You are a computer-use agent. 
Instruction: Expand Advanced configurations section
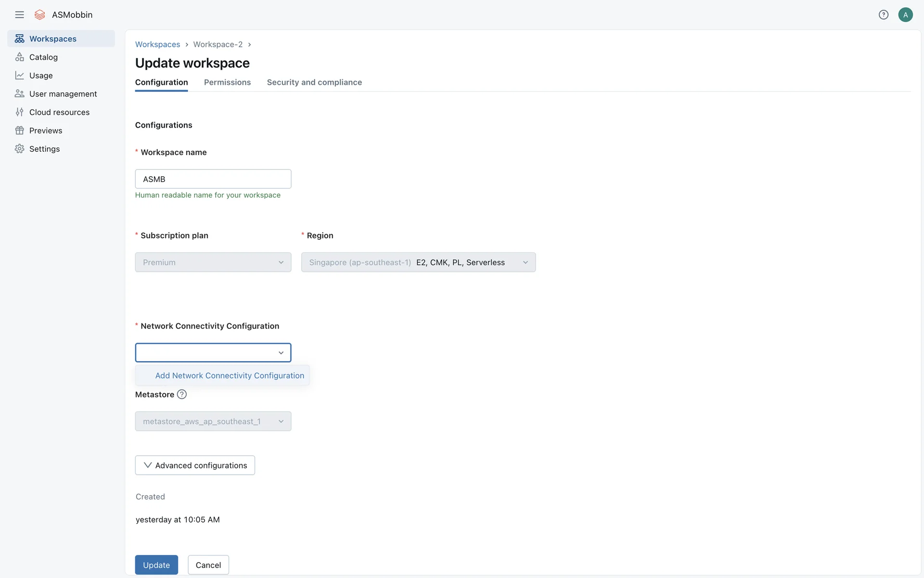pyautogui.click(x=195, y=465)
